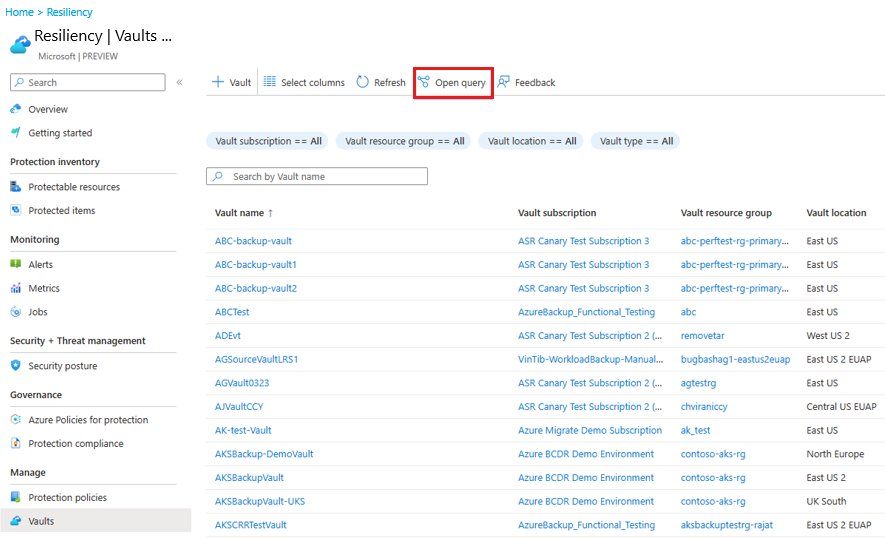
Task: Click the Protected items icon
Action: pyautogui.click(x=16, y=210)
